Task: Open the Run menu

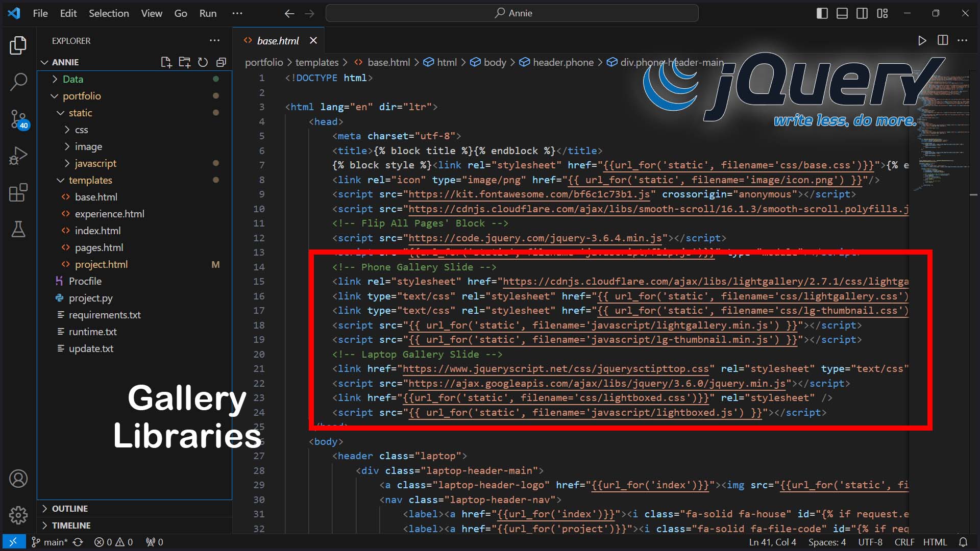Action: [208, 13]
